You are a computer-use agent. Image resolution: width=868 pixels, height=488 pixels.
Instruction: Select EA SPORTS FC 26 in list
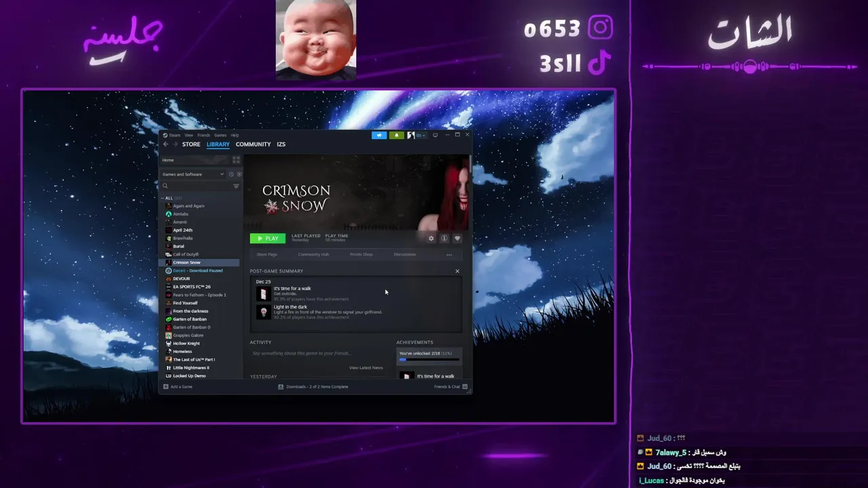[199, 287]
